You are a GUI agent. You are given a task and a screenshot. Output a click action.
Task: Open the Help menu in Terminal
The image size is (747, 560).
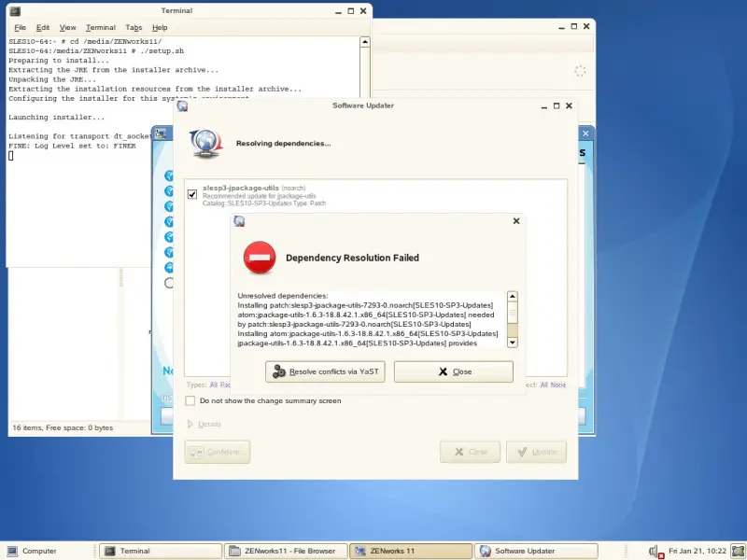coord(160,28)
